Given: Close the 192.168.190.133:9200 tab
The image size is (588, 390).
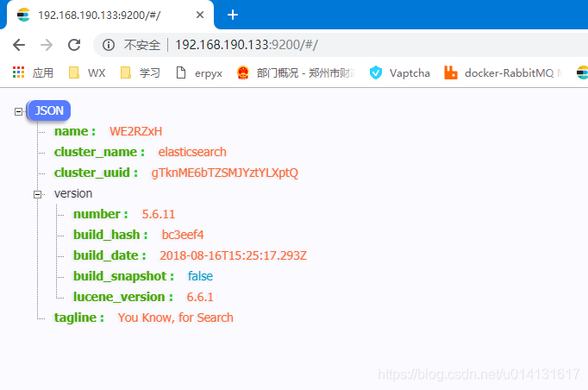Looking at the screenshot, I should pyautogui.click(x=200, y=15).
